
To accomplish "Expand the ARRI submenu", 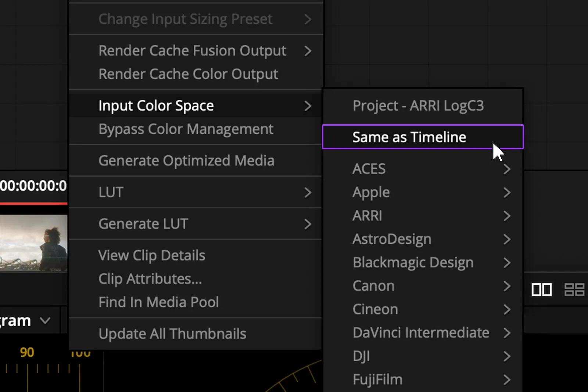I will [x=423, y=216].
